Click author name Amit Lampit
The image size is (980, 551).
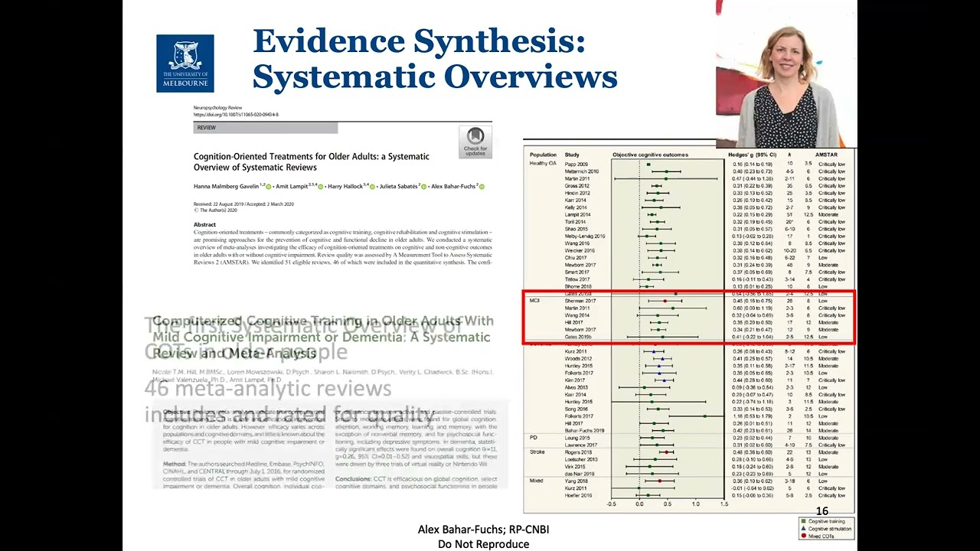292,187
